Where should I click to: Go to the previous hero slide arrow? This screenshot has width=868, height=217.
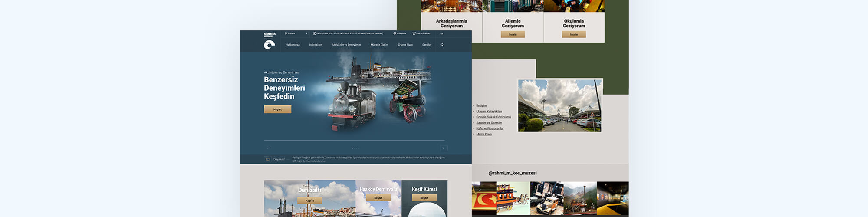[x=268, y=148]
